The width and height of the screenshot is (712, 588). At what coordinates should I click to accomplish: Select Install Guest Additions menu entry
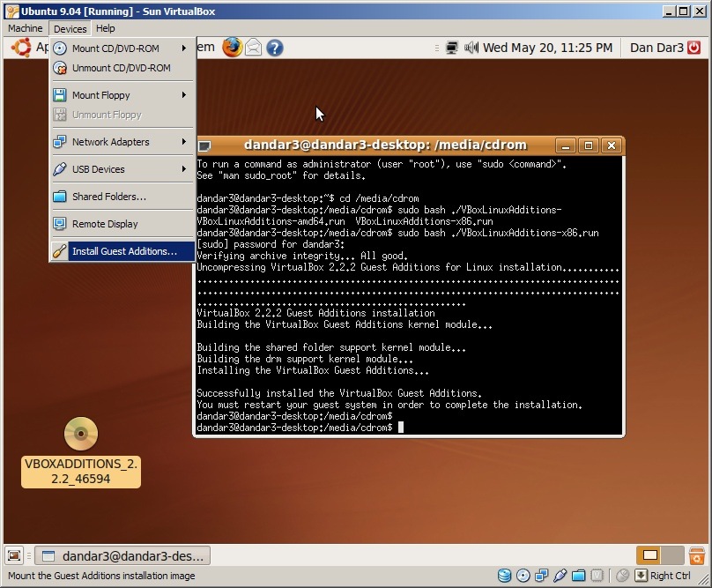pyautogui.click(x=123, y=251)
